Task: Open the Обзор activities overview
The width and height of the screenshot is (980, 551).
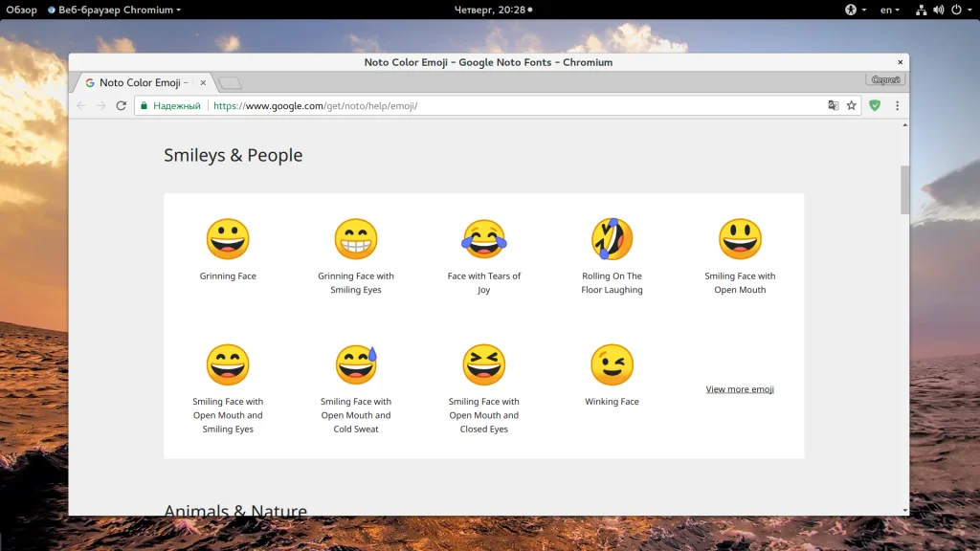Action: tap(21, 10)
